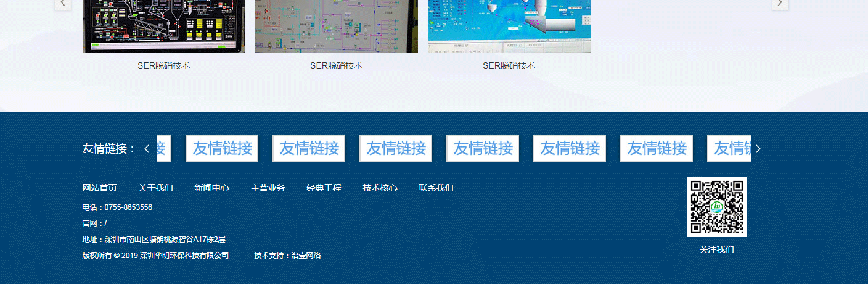The width and height of the screenshot is (868, 284).
Task: Click the left chevron beside 友情链接 links
Action: coord(147,149)
